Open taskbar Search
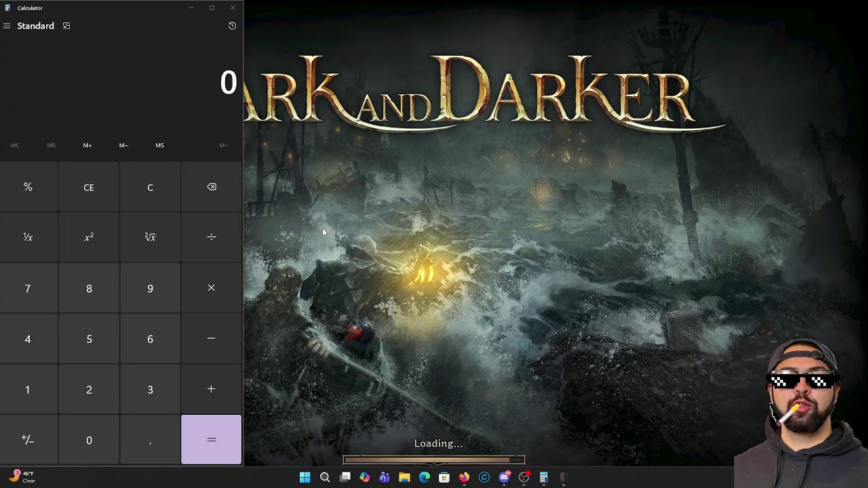Image resolution: width=868 pixels, height=488 pixels. (x=325, y=477)
